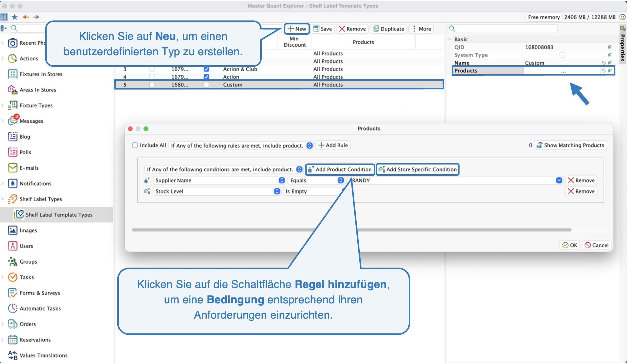Open the Polls sidebar icon
The width and height of the screenshot is (628, 364).
(13, 152)
